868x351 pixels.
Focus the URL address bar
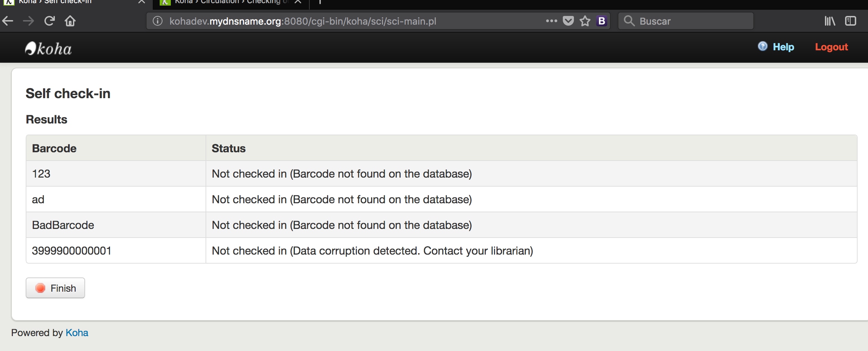point(347,21)
